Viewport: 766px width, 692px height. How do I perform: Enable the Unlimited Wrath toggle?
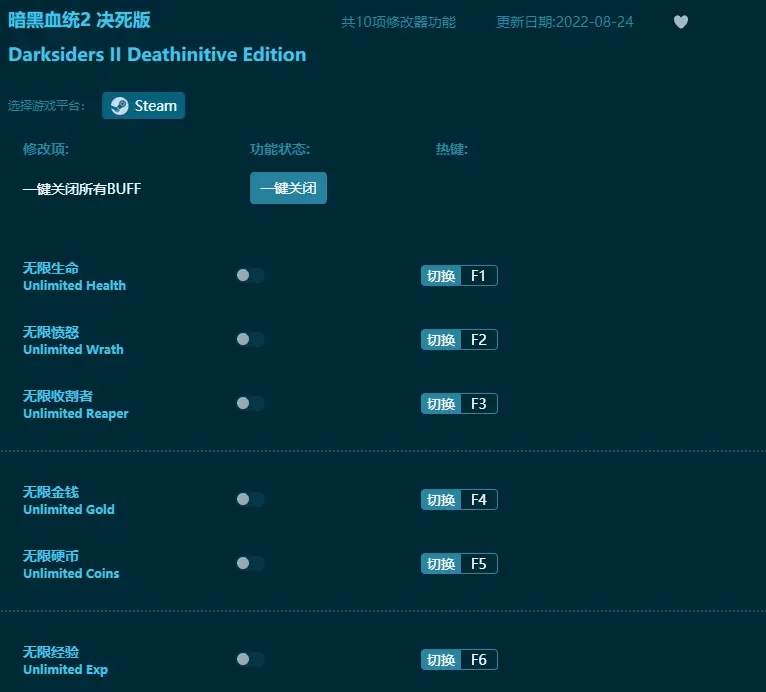250,340
